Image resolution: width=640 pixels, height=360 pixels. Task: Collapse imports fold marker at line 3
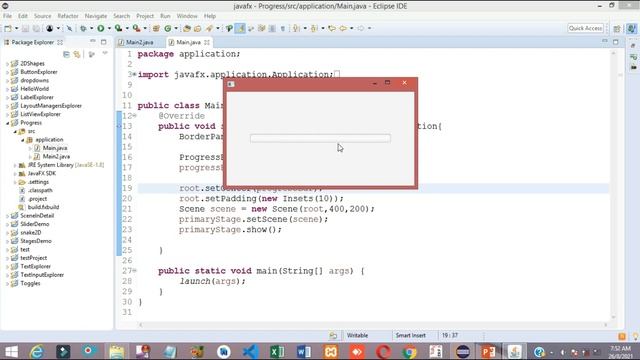[x=134, y=74]
